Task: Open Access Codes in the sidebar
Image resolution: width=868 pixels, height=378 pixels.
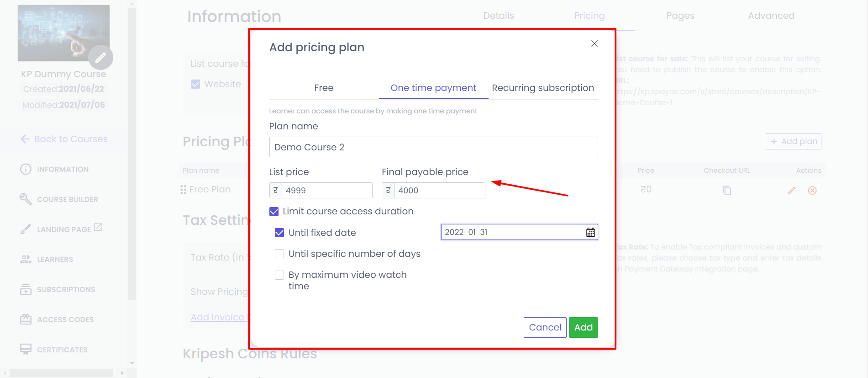Action: coord(65,319)
